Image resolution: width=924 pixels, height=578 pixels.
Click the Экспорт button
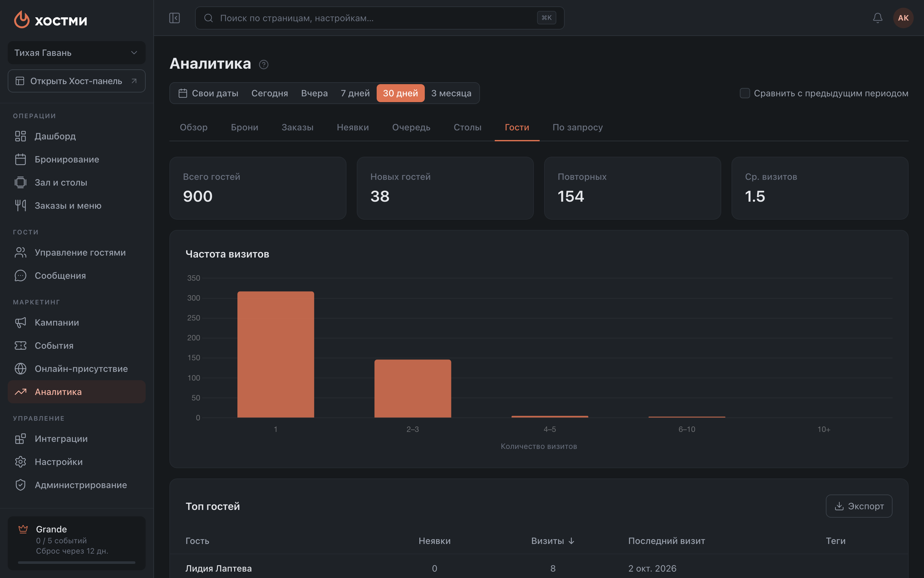859,506
